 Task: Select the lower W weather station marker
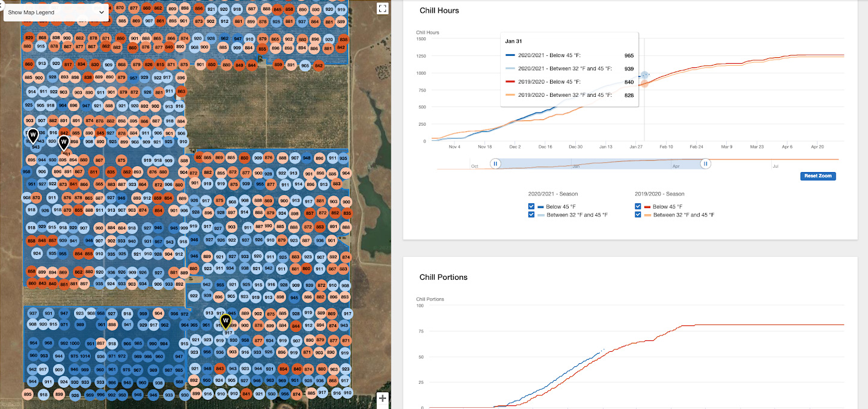63,143
